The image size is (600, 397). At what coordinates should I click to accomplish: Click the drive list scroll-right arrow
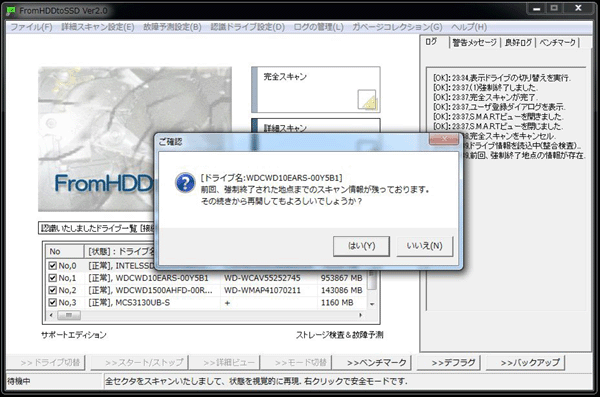click(x=360, y=315)
